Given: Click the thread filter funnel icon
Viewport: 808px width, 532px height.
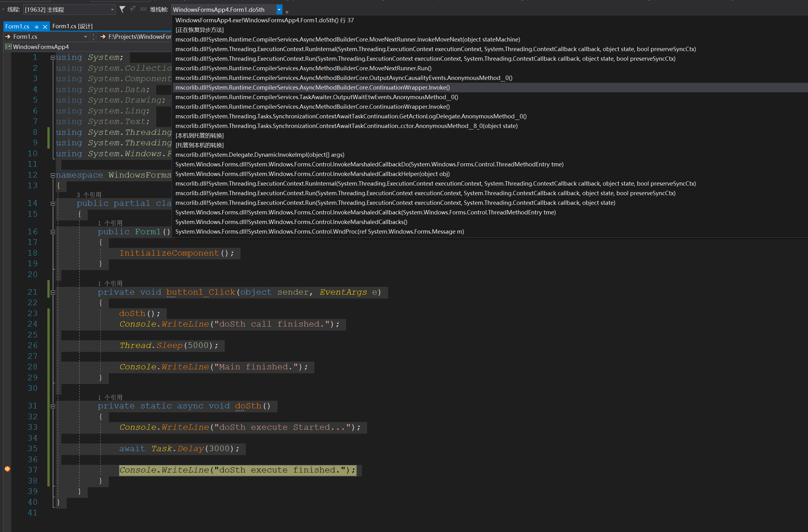Looking at the screenshot, I should pyautogui.click(x=122, y=9).
